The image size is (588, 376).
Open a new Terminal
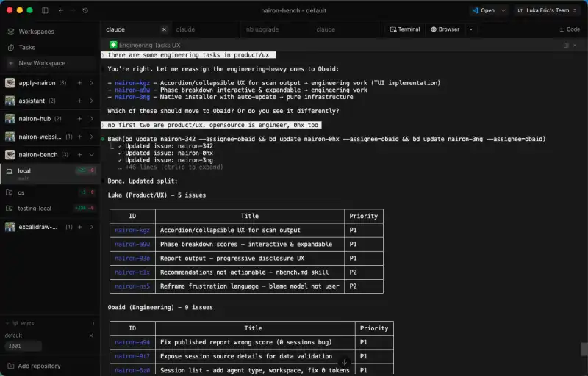405,29
